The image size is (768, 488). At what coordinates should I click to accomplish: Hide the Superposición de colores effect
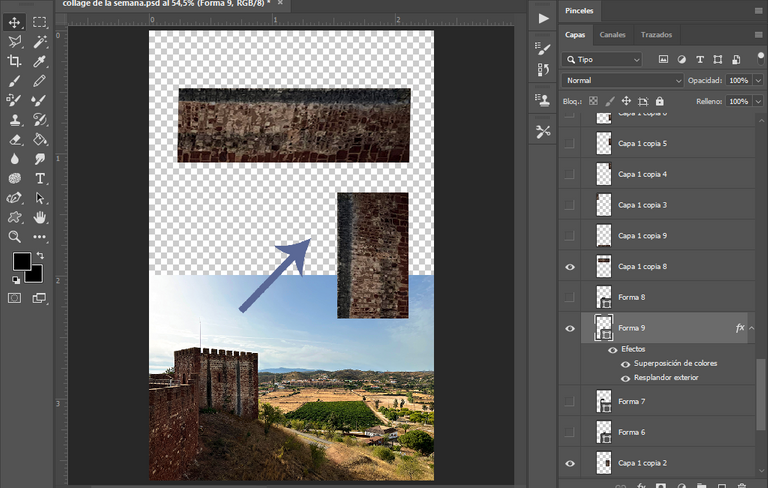625,364
